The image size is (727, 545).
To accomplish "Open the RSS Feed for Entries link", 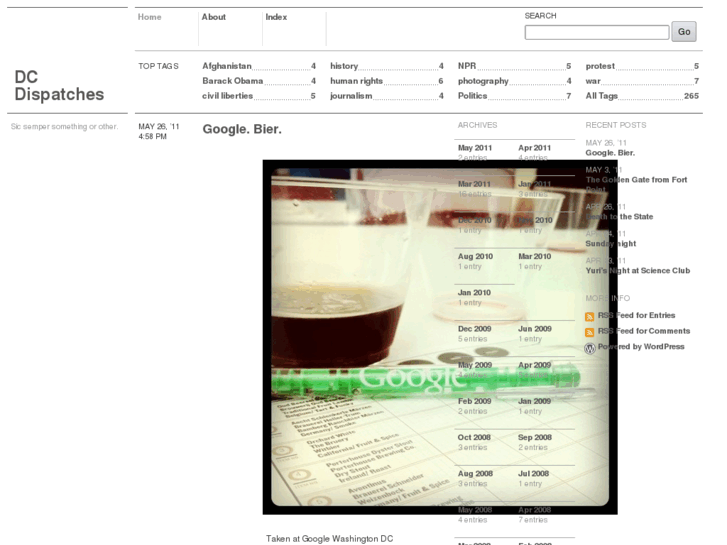I will pos(636,315).
